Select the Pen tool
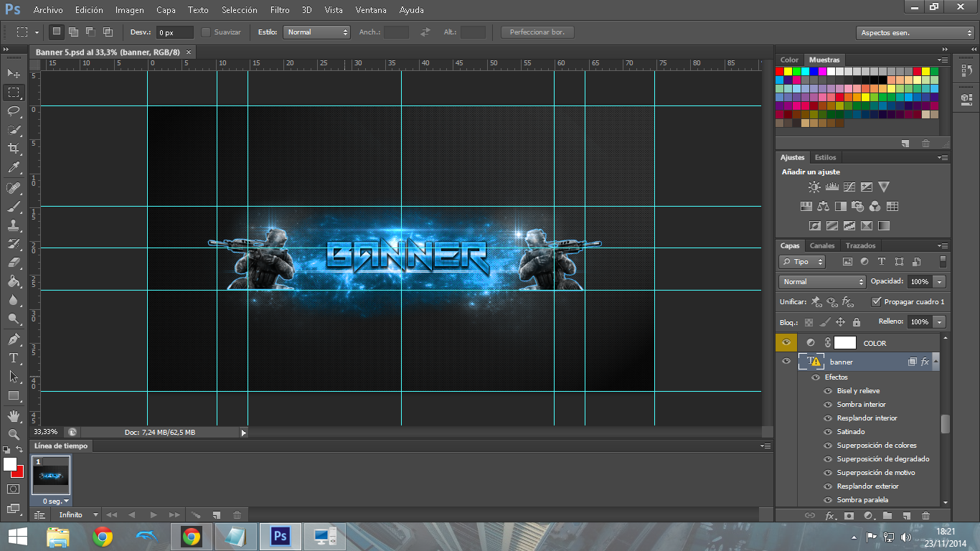 coord(14,339)
